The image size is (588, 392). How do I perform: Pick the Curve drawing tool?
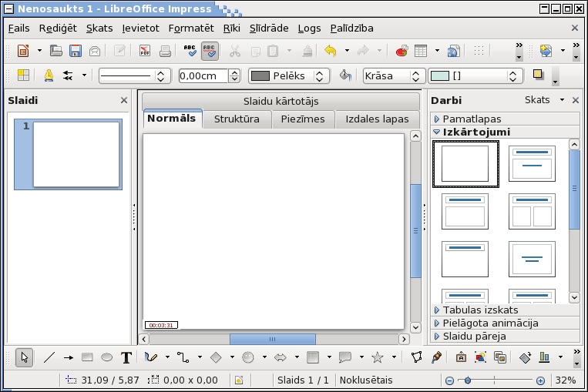(151, 358)
